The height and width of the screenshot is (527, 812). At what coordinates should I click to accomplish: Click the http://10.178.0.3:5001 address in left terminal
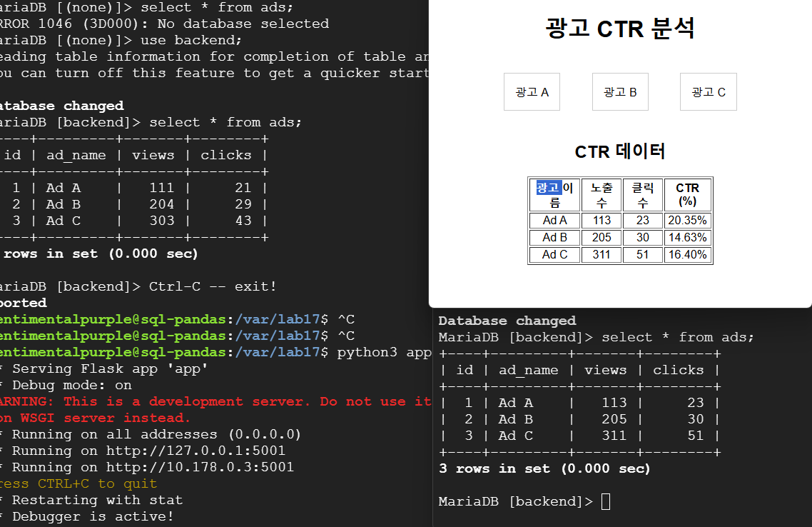coord(200,468)
